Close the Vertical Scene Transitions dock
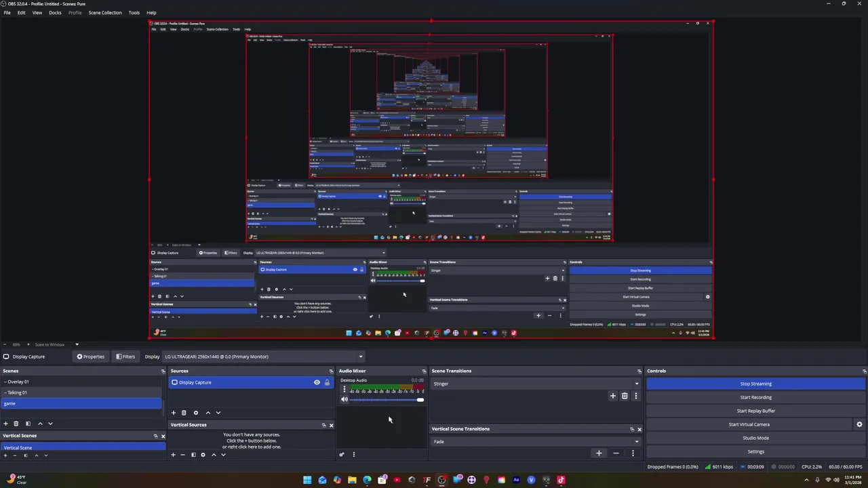 639,429
